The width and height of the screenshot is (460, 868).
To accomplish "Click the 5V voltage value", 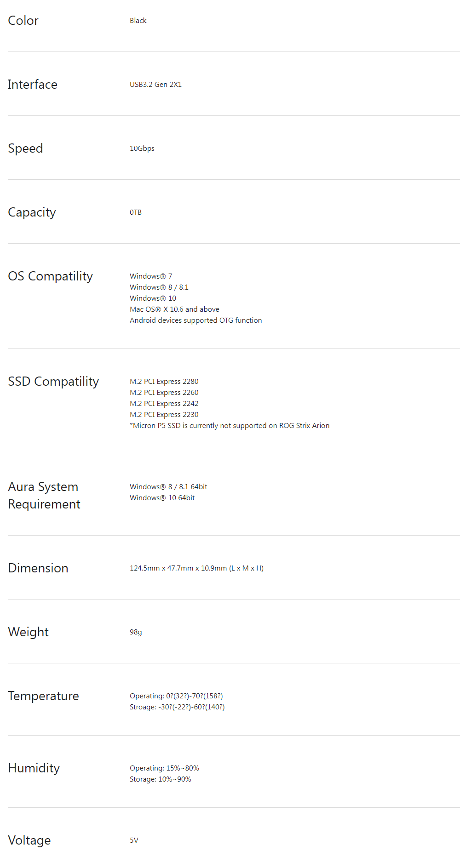I will pos(134,840).
